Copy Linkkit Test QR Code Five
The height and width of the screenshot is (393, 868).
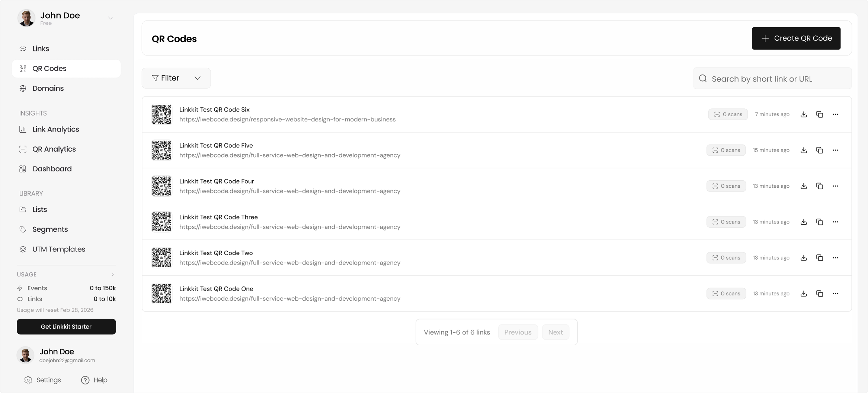click(x=819, y=150)
